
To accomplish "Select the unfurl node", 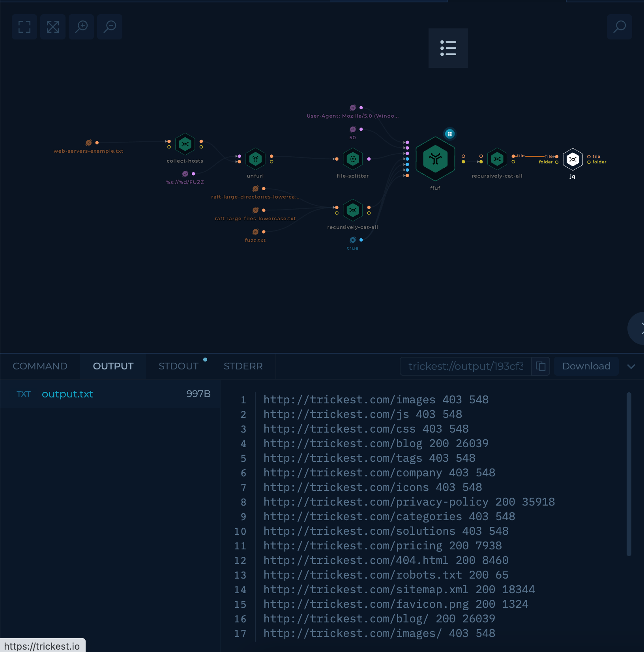I will point(255,159).
